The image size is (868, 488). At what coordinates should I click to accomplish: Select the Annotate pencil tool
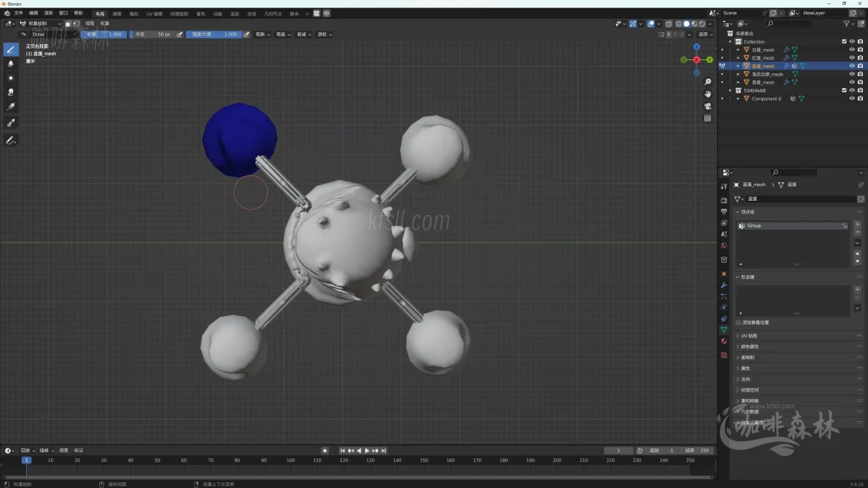(11, 140)
